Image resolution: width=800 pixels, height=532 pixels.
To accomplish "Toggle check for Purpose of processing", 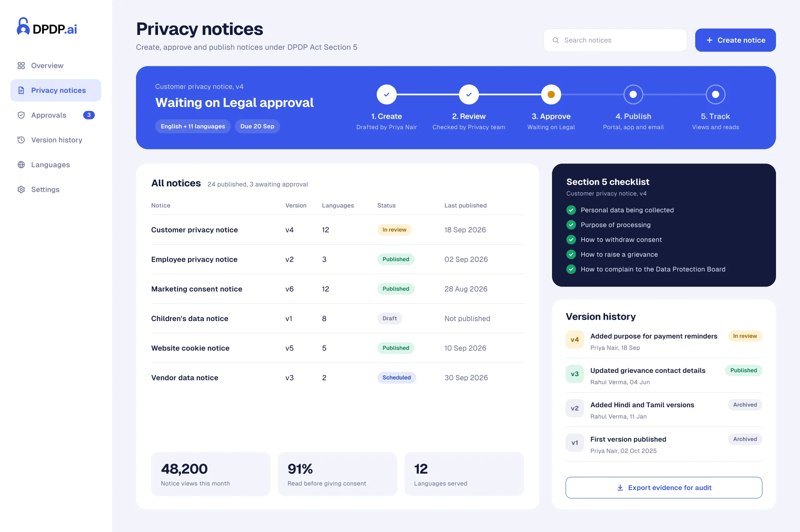I will click(571, 225).
